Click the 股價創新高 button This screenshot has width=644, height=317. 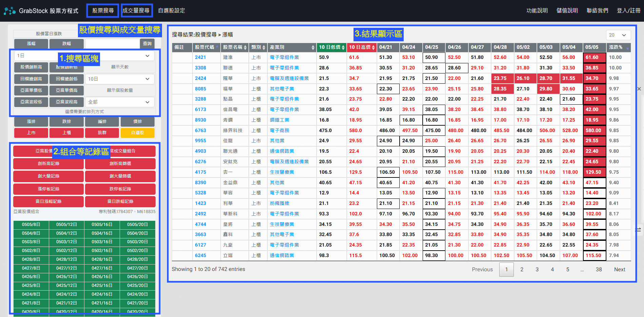[31, 67]
